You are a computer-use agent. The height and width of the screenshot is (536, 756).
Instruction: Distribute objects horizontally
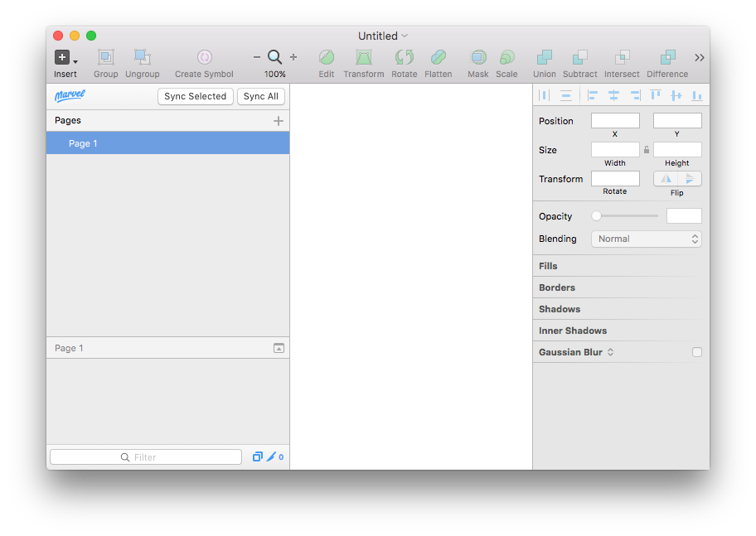[545, 95]
